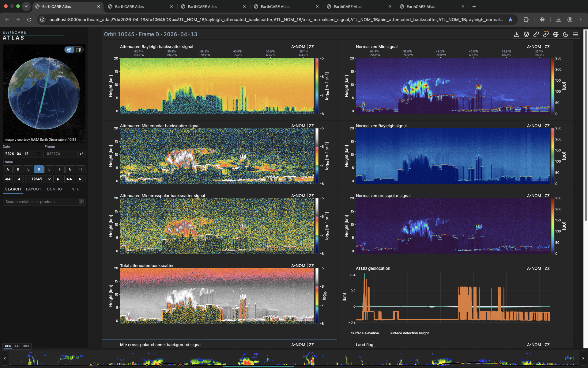588x368 pixels.
Task: Open the layers stack icon
Action: (526, 34)
